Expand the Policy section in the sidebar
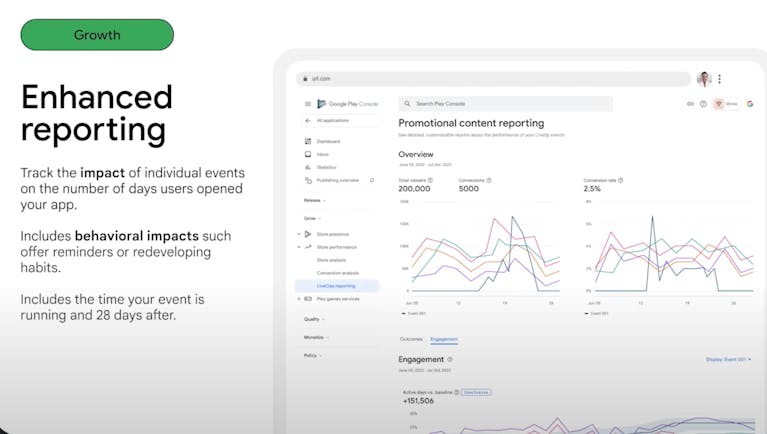This screenshot has height=434, width=767. pyautogui.click(x=313, y=355)
